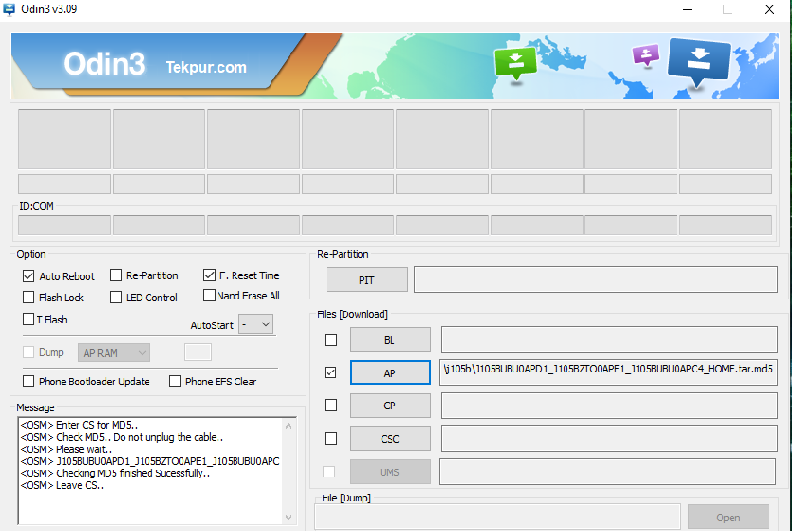Minimize the Odin3 window

click(687, 10)
